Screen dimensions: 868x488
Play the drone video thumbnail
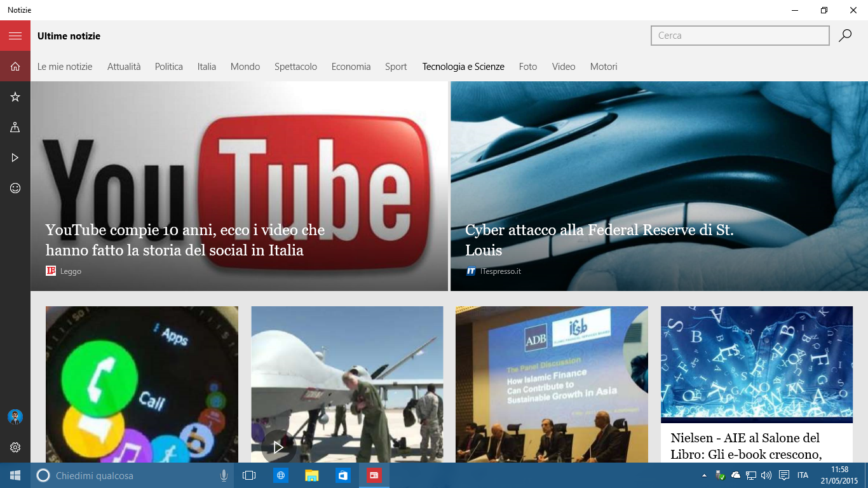click(x=347, y=384)
